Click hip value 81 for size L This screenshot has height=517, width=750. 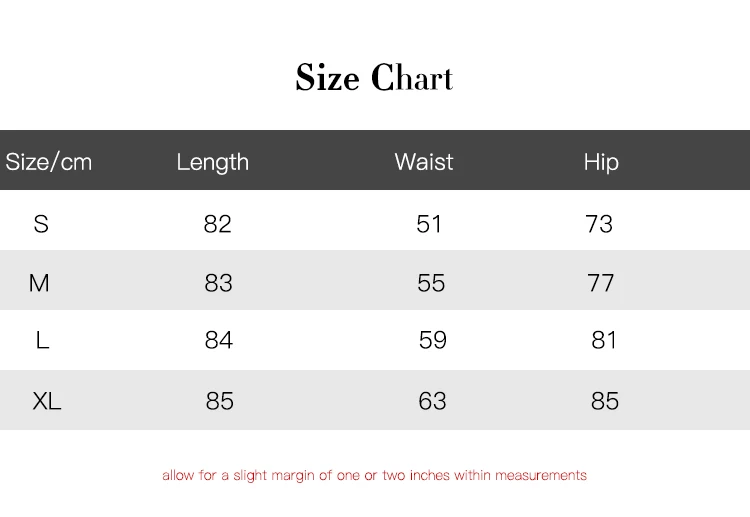[x=604, y=341]
